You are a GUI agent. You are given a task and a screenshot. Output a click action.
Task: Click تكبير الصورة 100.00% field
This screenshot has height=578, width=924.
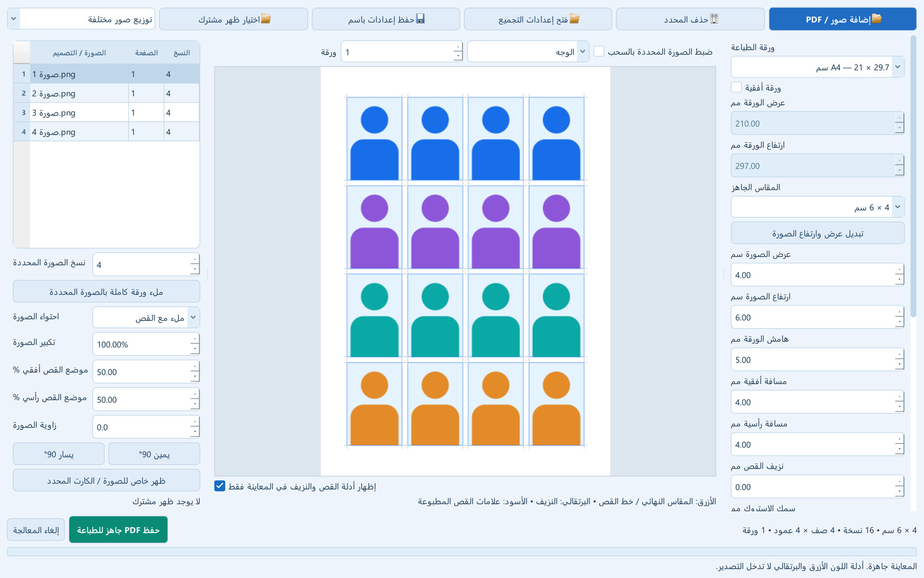146,344
